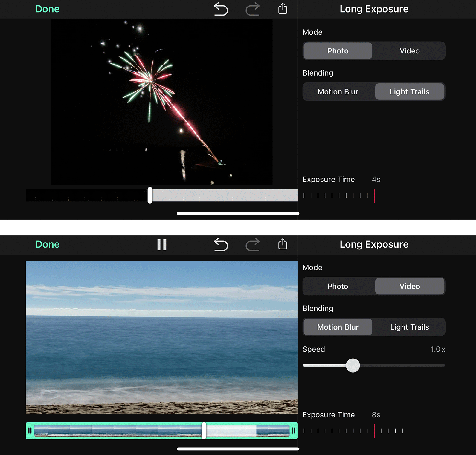Tap Done in the fireworks editor
This screenshot has height=455, width=476.
(x=48, y=9)
